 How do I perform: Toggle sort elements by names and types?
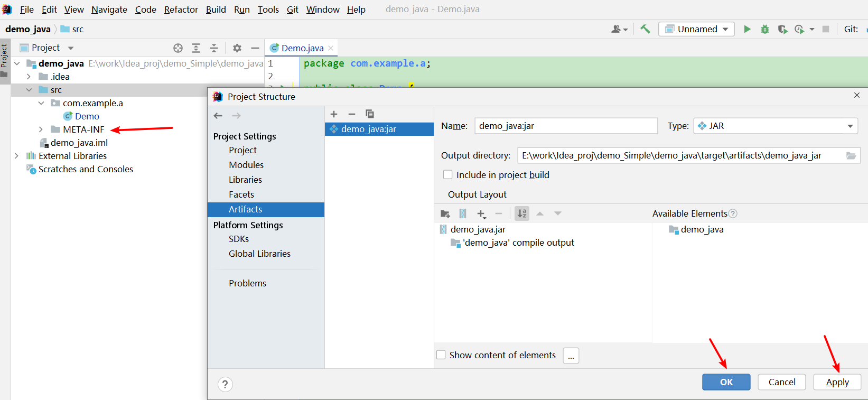point(522,213)
